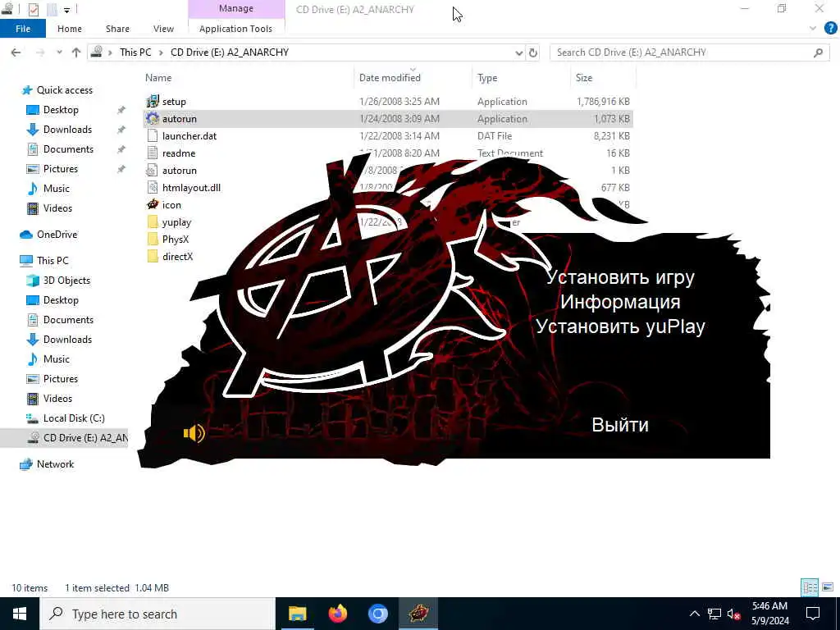Go back with the Back arrow

[x=16, y=52]
